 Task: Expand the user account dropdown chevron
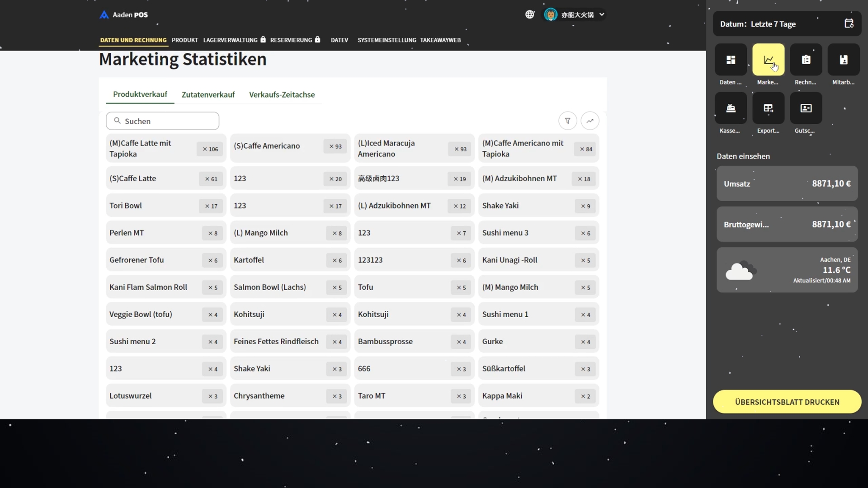pos(602,14)
